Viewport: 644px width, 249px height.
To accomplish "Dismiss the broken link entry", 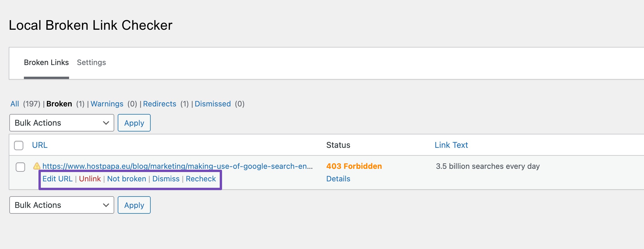I will 166,179.
